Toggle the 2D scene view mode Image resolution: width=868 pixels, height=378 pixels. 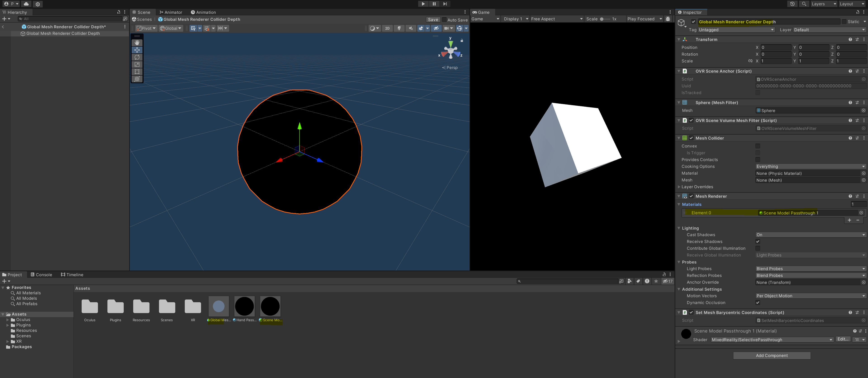(x=387, y=28)
